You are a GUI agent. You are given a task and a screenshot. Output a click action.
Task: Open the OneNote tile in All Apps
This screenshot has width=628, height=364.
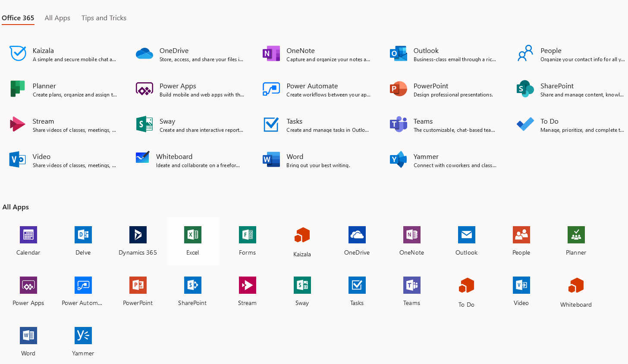[x=412, y=241]
